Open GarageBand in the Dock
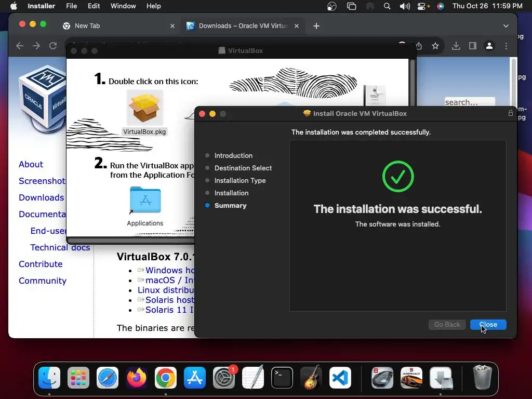 click(311, 378)
